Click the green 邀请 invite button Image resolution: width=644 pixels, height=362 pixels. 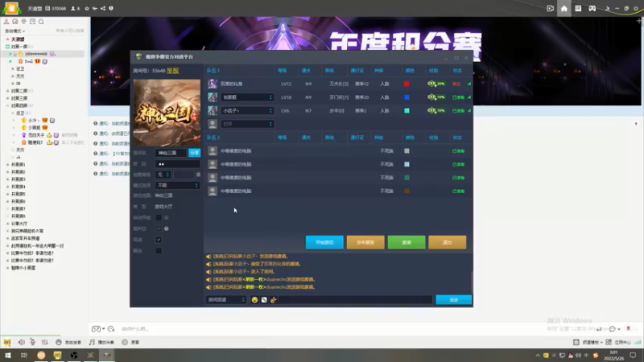click(407, 243)
